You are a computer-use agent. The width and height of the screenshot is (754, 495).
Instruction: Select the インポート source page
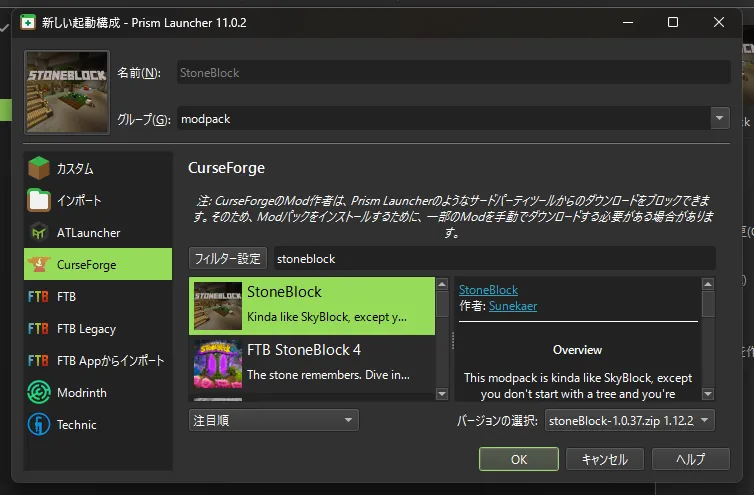98,200
